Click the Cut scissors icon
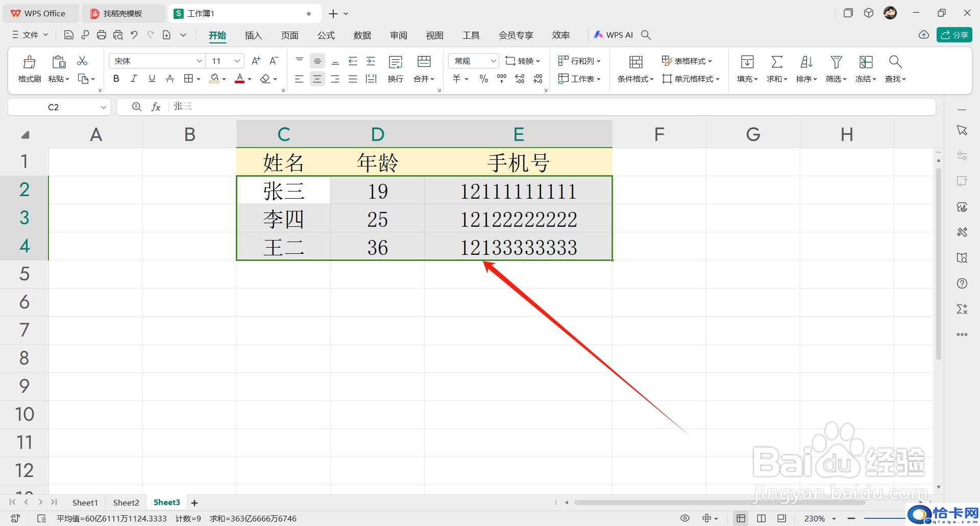The image size is (980, 526). click(x=82, y=61)
